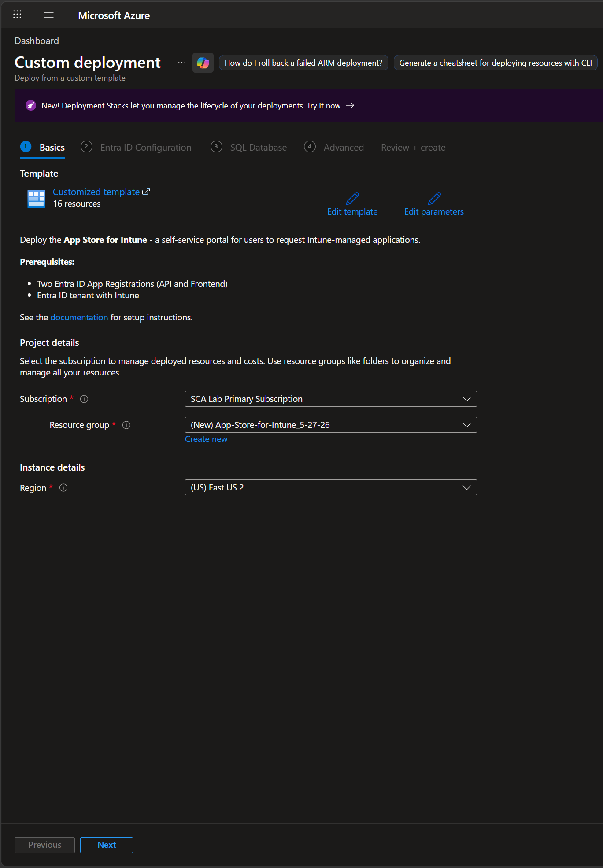Open the ellipsis more options beside title
The width and height of the screenshot is (603, 868).
(181, 63)
